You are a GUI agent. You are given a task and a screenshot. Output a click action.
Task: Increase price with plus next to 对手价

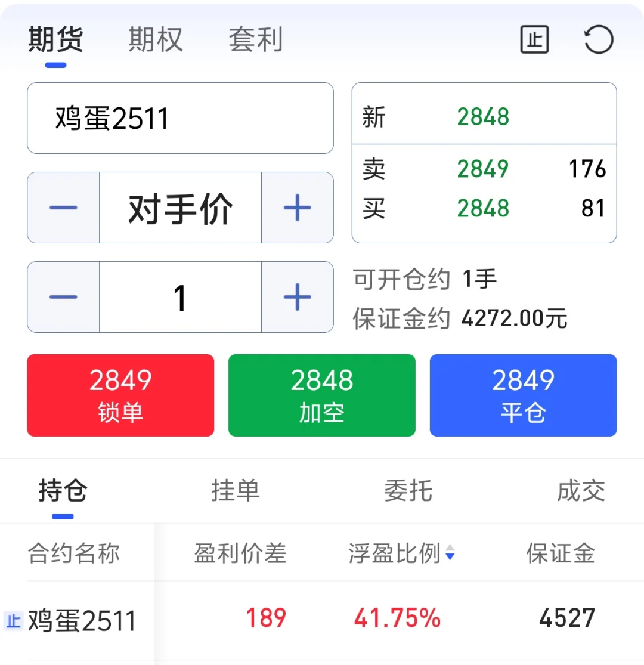point(297,208)
